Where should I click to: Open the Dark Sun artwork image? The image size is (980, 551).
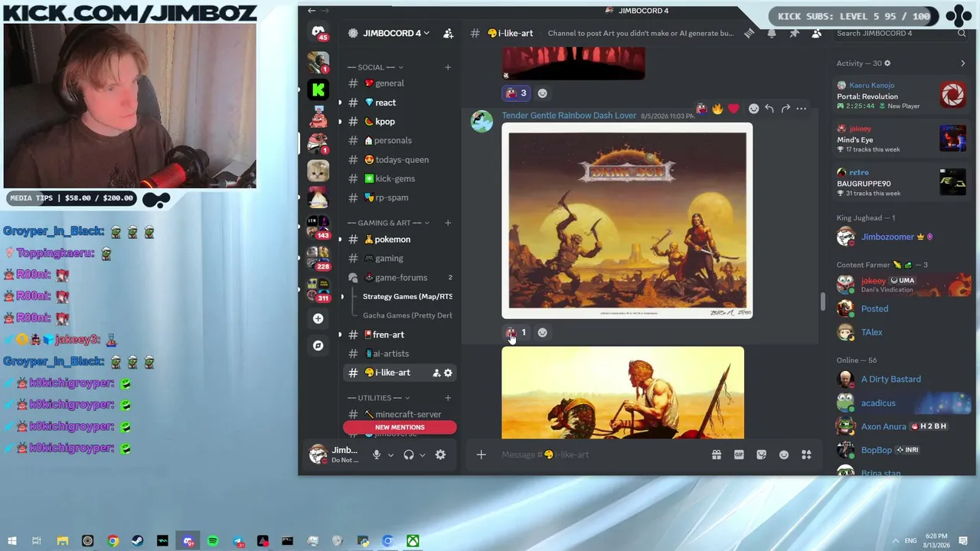(627, 221)
